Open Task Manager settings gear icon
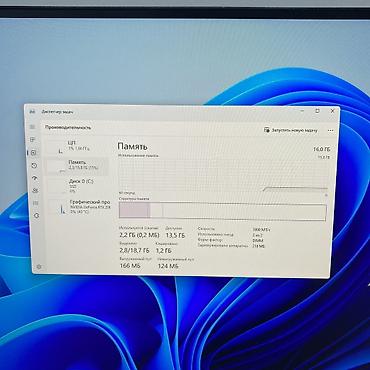Image resolution: width=370 pixels, height=370 pixels. pyautogui.click(x=39, y=267)
